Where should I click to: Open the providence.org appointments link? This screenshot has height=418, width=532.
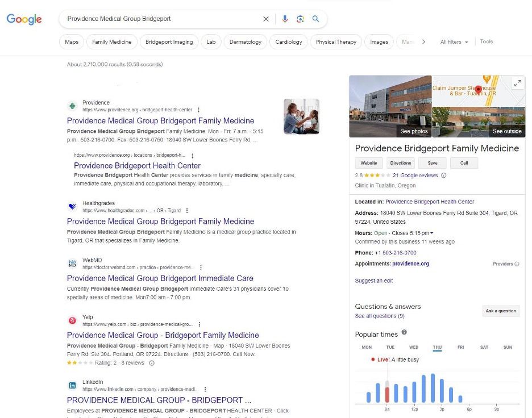pyautogui.click(x=410, y=264)
